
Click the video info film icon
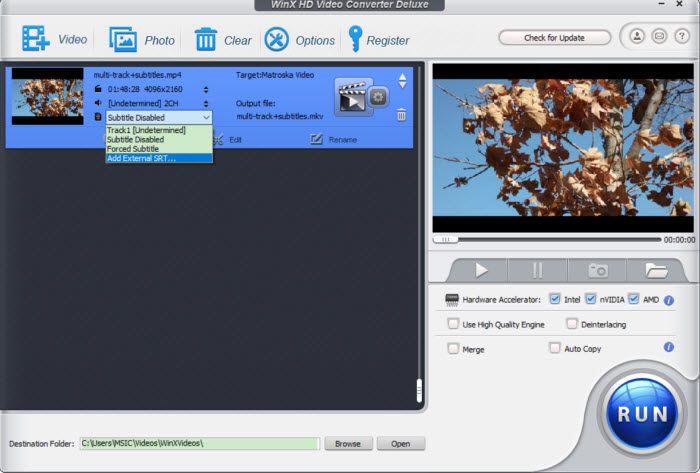click(x=98, y=89)
